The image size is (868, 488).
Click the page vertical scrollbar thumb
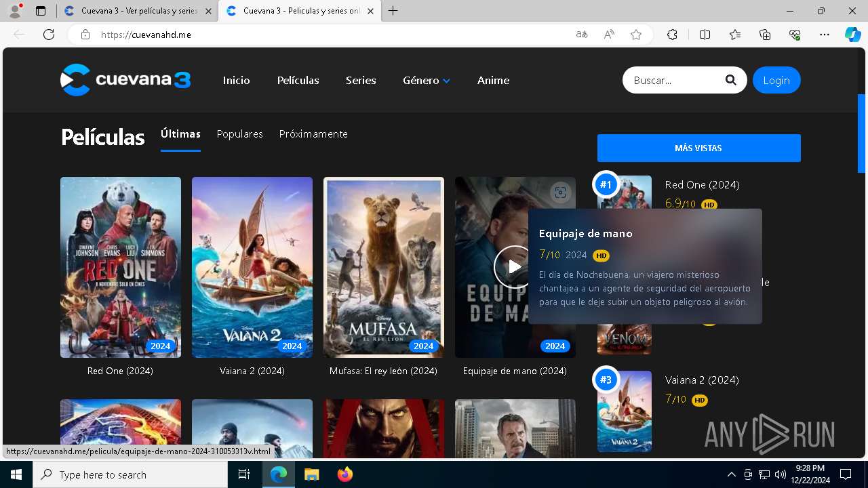point(862,134)
